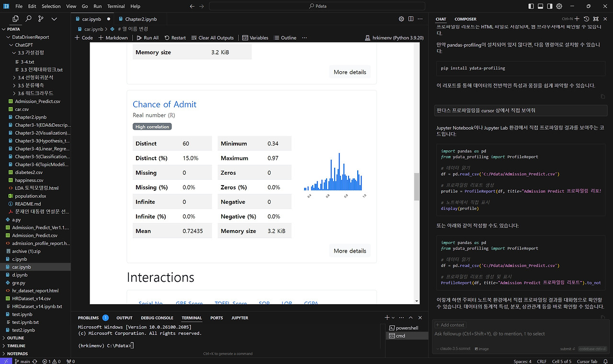Image resolution: width=613 pixels, height=364 pixels.
Task: Show chat history icon
Action: (587, 19)
